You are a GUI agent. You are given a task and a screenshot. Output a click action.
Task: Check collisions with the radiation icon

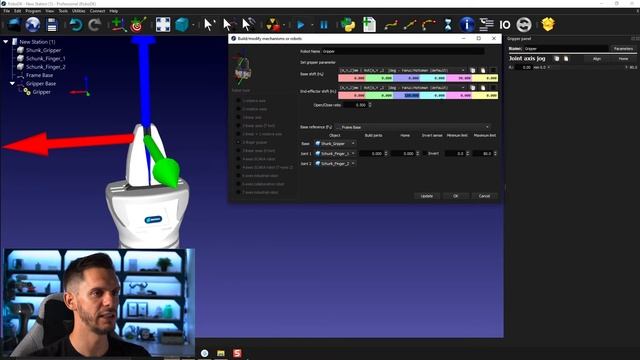[273, 25]
